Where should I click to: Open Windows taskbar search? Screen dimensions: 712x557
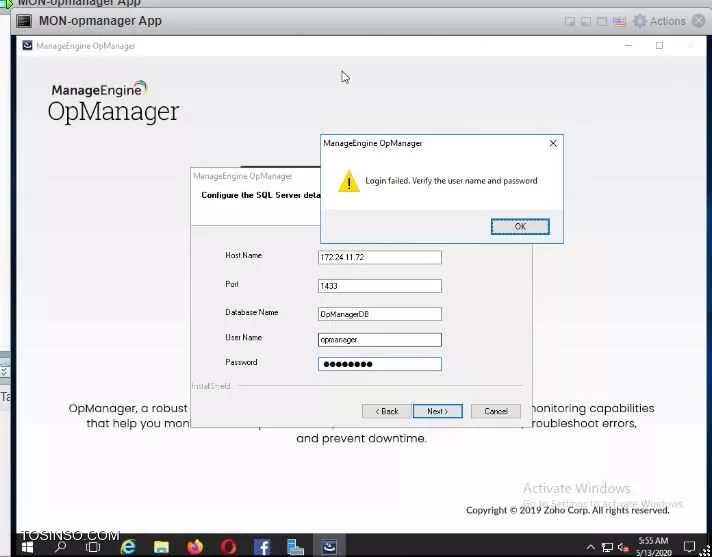point(60,547)
